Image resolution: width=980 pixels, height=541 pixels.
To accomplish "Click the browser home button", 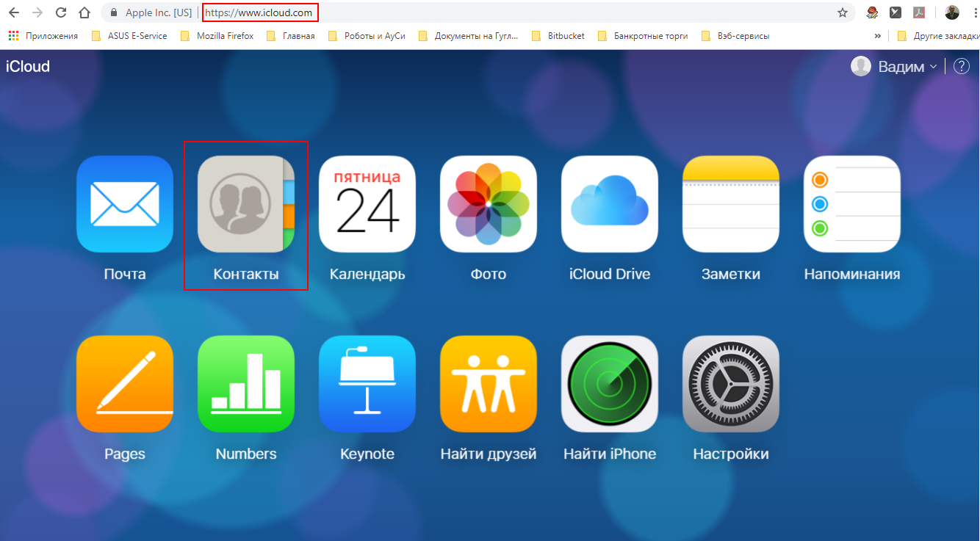I will coord(84,12).
